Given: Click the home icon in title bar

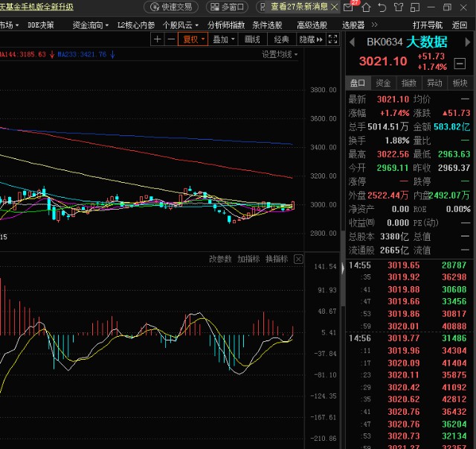Looking at the screenshot, I should pyautogui.click(x=366, y=7).
